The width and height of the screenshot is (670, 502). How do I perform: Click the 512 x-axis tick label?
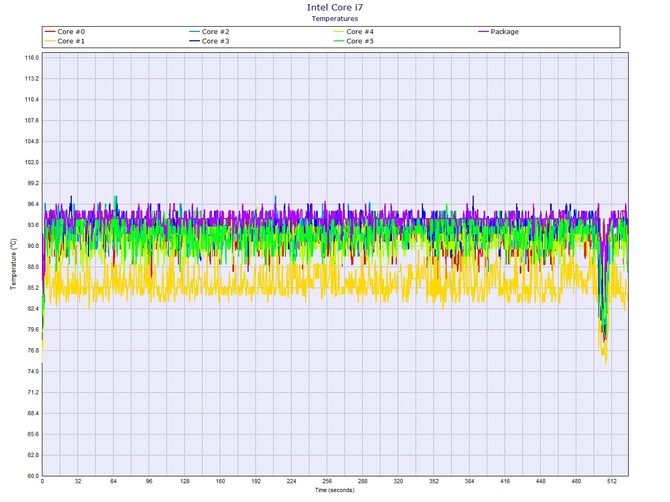(612, 481)
